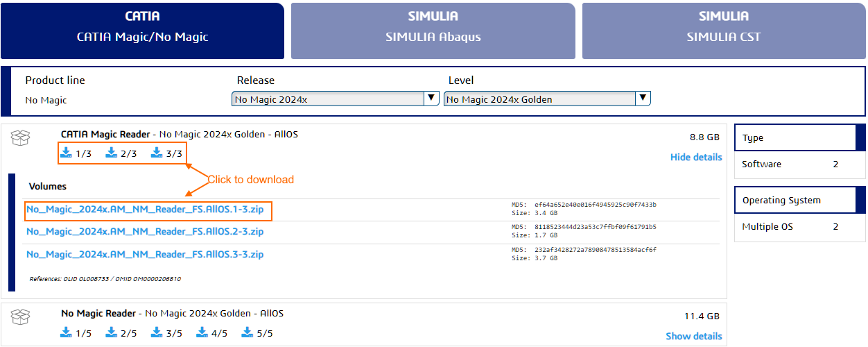The height and width of the screenshot is (347, 868).
Task: Download volume 3/5 of No Magic Reader
Action: click(x=166, y=333)
